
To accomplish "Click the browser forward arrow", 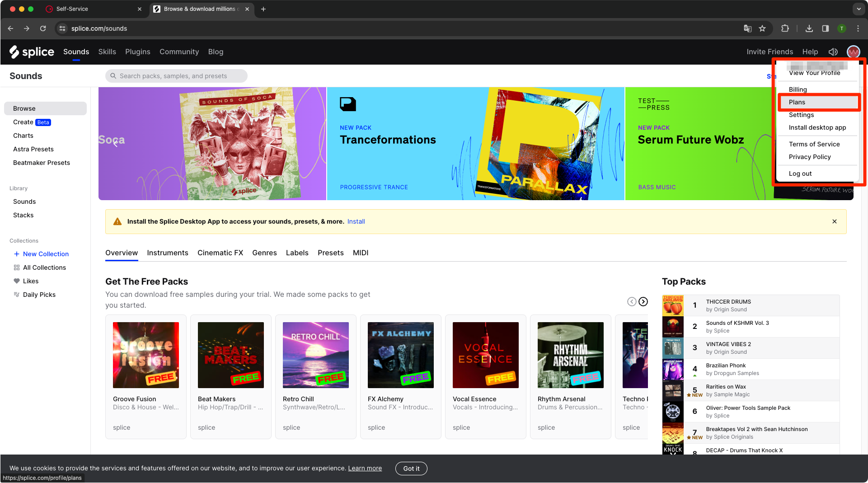I will pyautogui.click(x=27, y=28).
